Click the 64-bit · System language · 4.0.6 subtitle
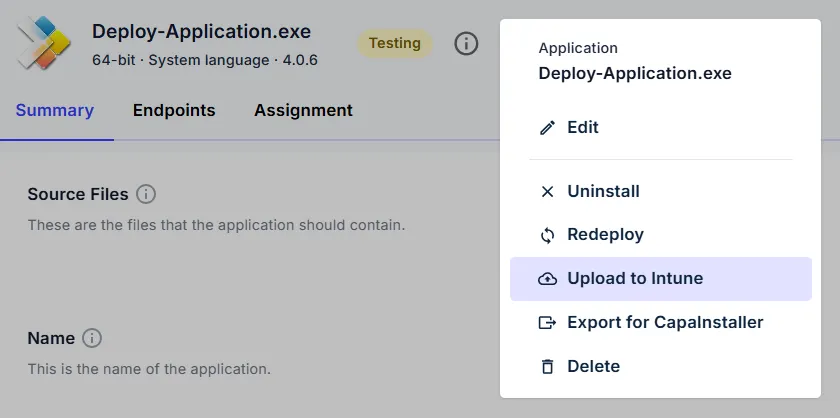The height and width of the screenshot is (418, 840). (x=205, y=60)
